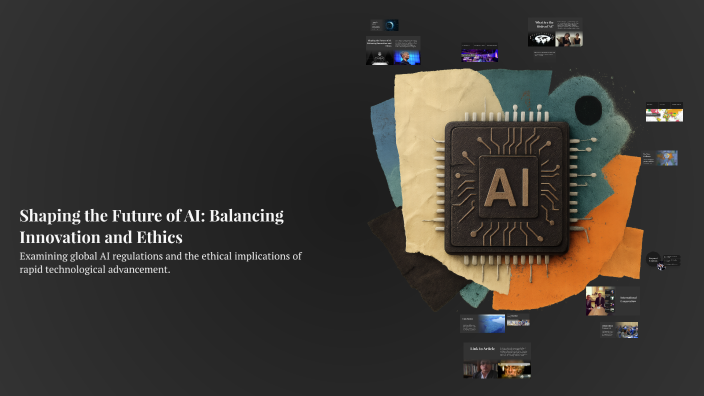This screenshot has width=704, height=396.
Task: Open the small banner slide beside mountain thumbnail
Action: point(518,320)
